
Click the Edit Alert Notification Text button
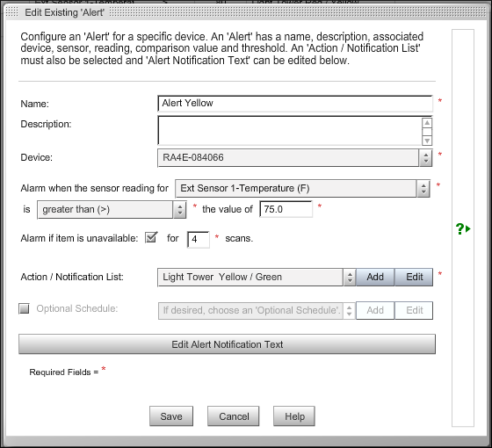pos(227,344)
